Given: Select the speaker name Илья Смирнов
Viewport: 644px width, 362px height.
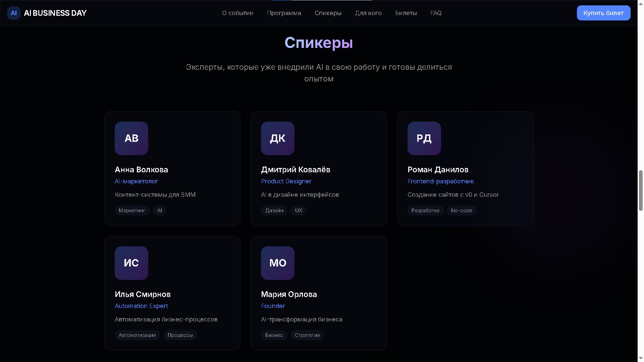Looking at the screenshot, I should point(143,294).
